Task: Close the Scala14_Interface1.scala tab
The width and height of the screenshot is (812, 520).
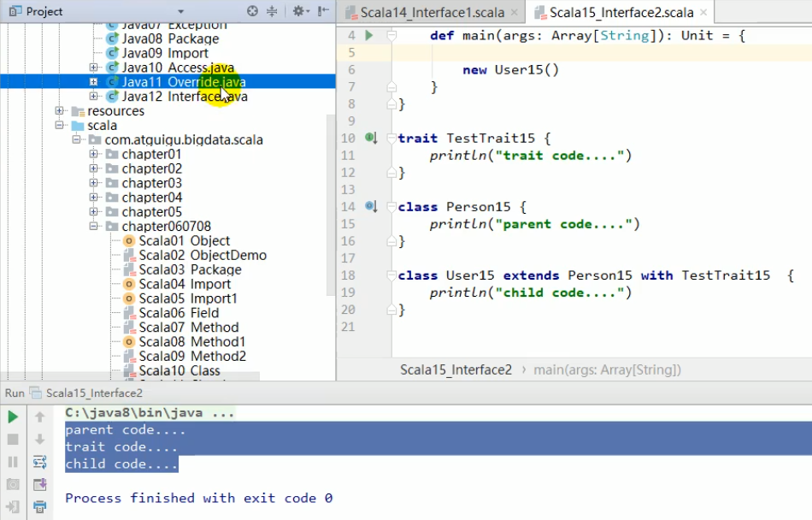Action: coord(515,13)
